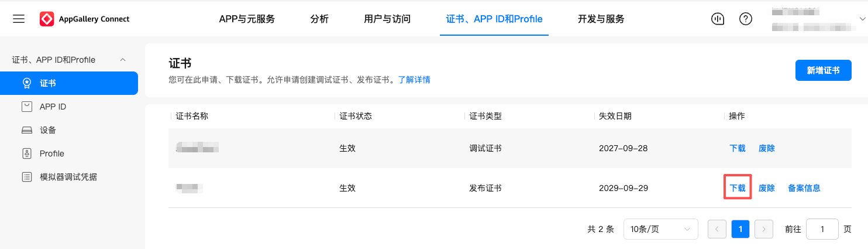Image resolution: width=868 pixels, height=249 pixels.
Task: Select 模拟器调试凭据 in the sidebar
Action: coord(69,177)
